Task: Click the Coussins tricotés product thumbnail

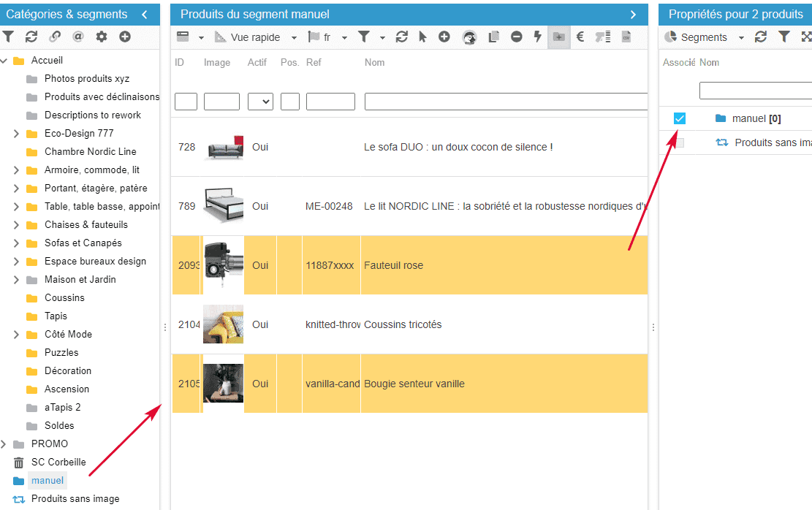Action: pyautogui.click(x=223, y=324)
